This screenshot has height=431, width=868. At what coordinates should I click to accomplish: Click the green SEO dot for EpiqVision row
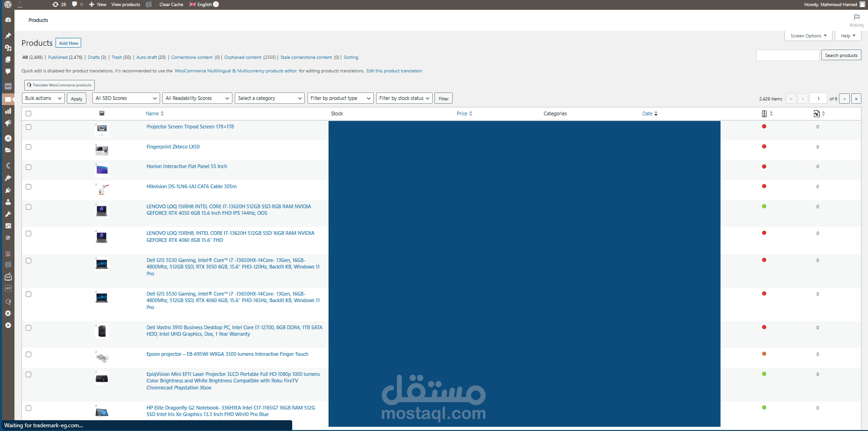tap(764, 374)
